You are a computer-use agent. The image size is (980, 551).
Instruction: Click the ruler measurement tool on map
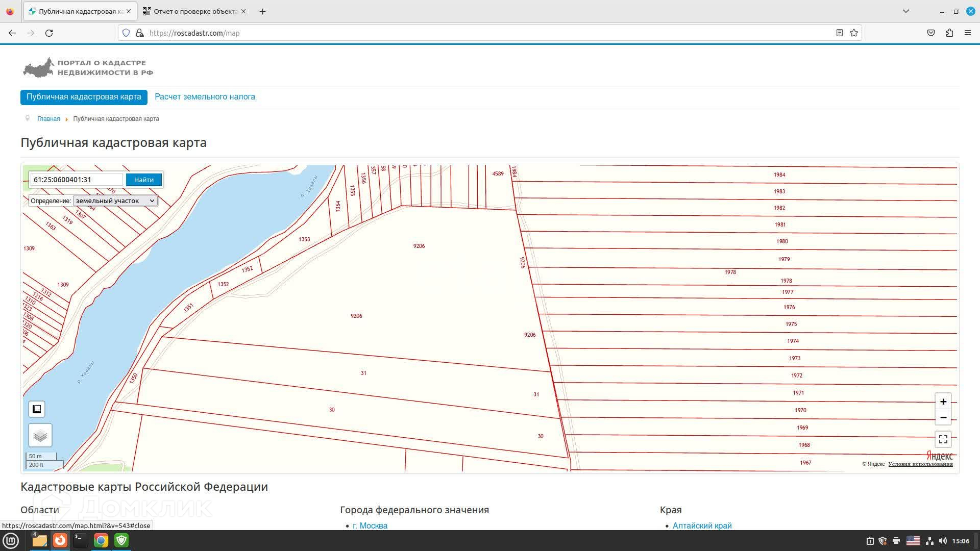point(37,409)
